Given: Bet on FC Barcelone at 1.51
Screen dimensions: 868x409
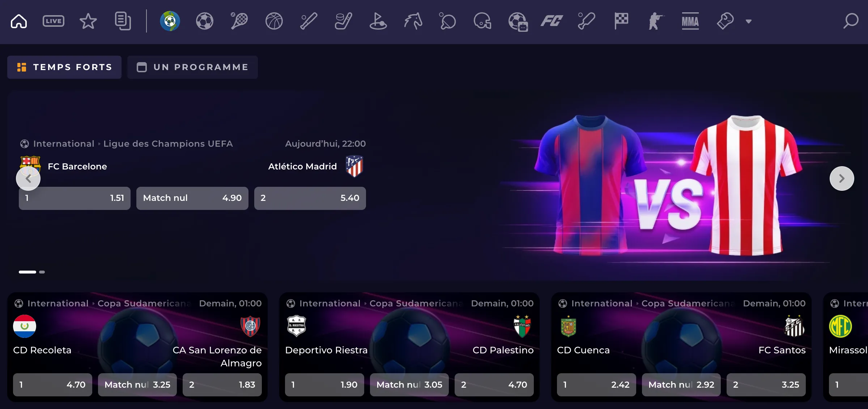Looking at the screenshot, I should point(75,198).
